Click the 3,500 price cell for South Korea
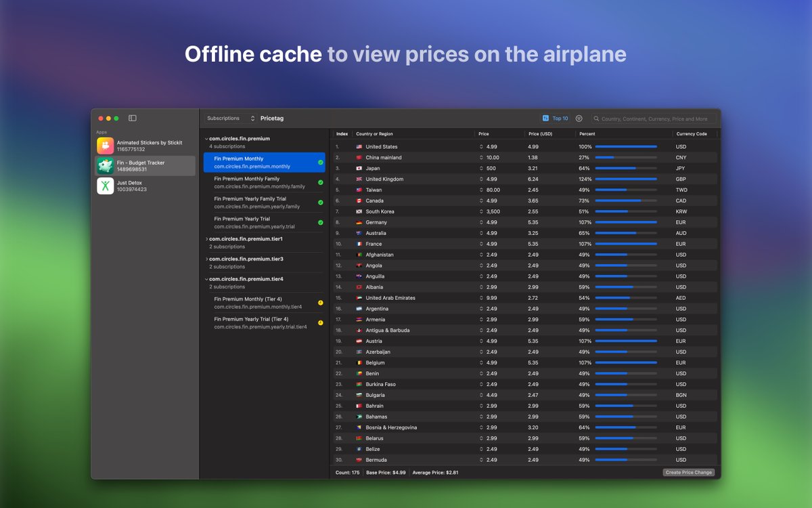Image resolution: width=812 pixels, height=508 pixels. click(x=493, y=211)
